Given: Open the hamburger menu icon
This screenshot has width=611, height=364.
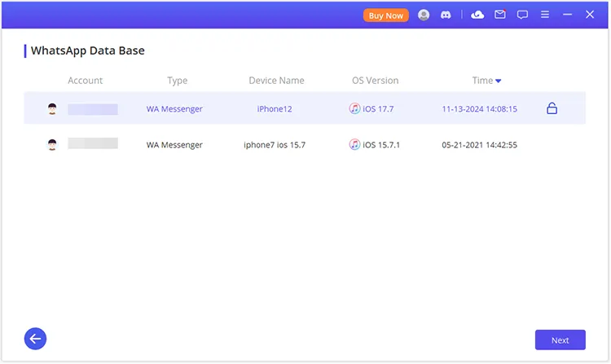Looking at the screenshot, I should pyautogui.click(x=545, y=15).
